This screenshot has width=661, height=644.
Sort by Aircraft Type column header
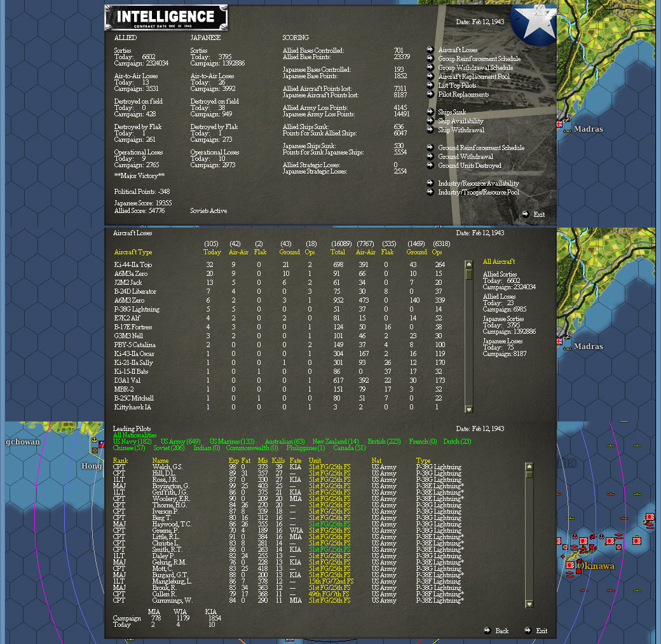coord(133,252)
